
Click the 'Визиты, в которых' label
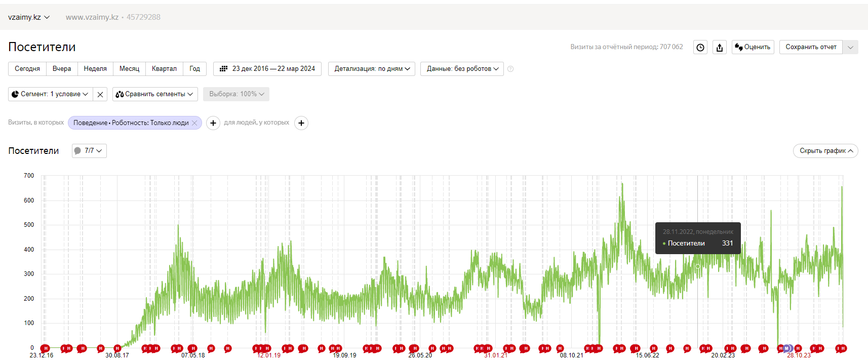point(36,123)
